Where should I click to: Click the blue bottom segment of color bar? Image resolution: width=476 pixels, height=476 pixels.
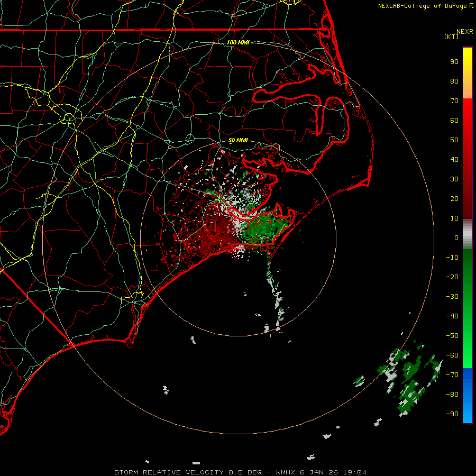tap(467, 396)
